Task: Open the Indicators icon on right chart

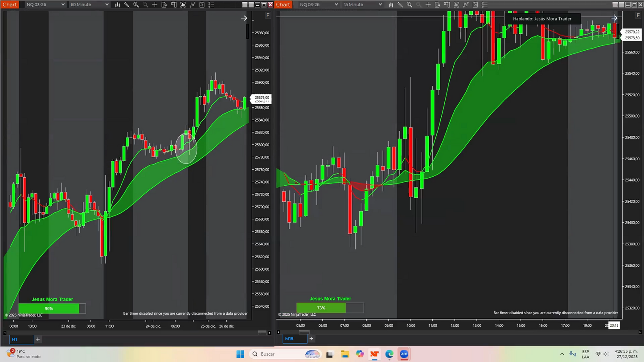Action: pyautogui.click(x=456, y=4)
